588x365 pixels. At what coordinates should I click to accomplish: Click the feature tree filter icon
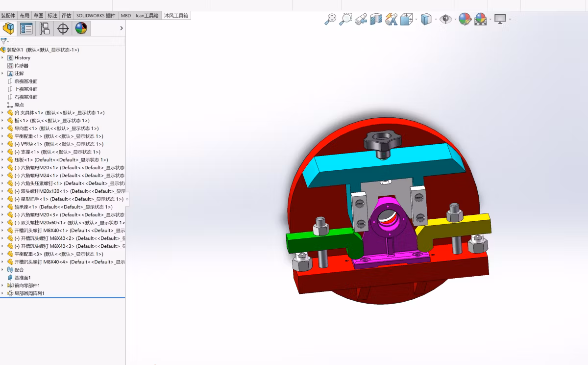(4, 41)
